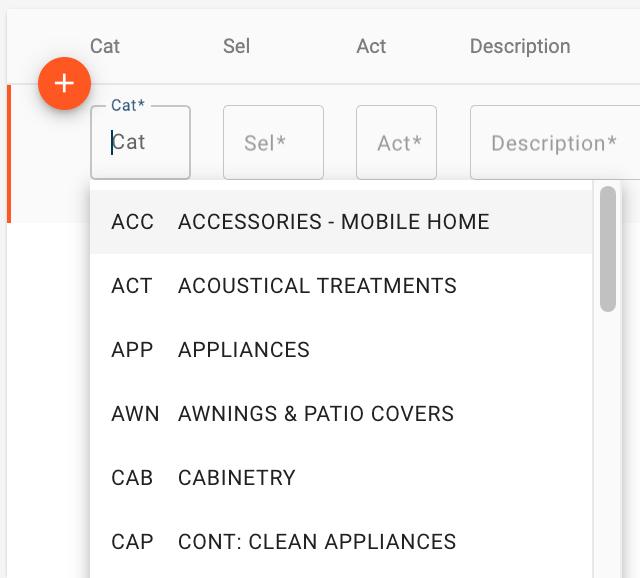This screenshot has height=578, width=640.
Task: Focus the Cat input field
Action: coord(140,142)
